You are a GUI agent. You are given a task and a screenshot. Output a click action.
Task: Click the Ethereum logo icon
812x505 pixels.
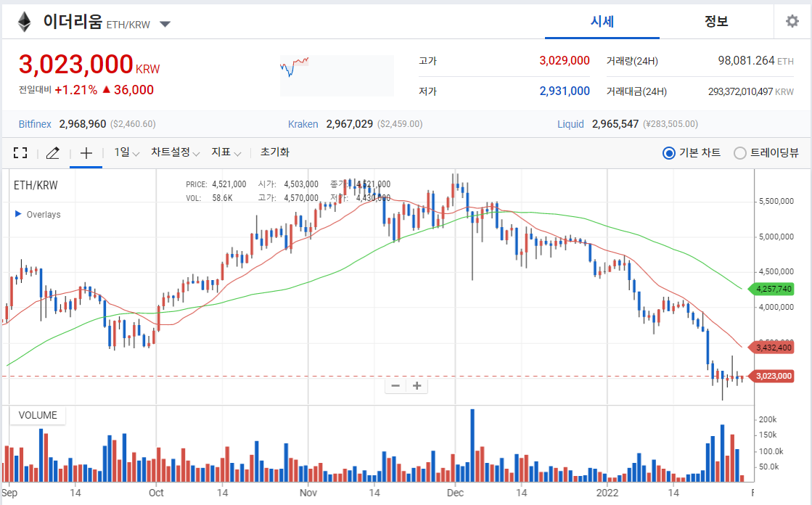pyautogui.click(x=25, y=22)
